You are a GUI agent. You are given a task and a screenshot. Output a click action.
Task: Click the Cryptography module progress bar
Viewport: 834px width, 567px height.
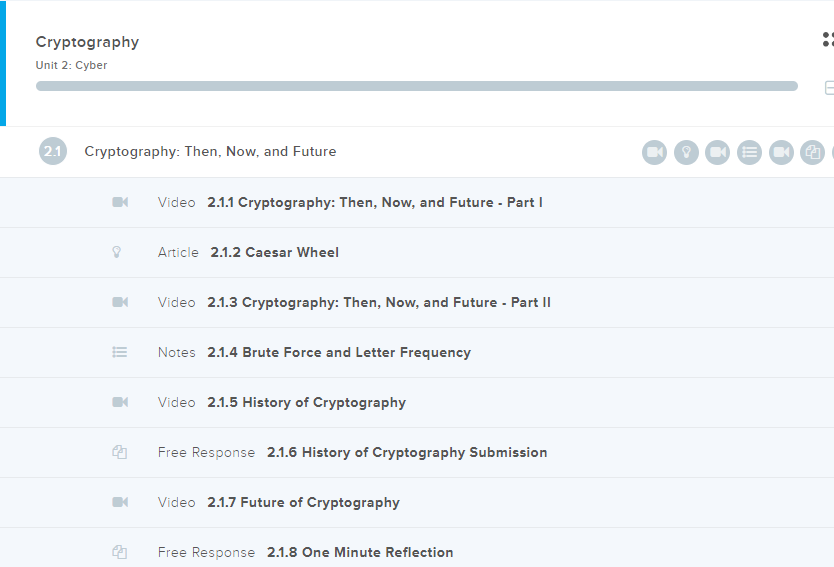point(416,86)
